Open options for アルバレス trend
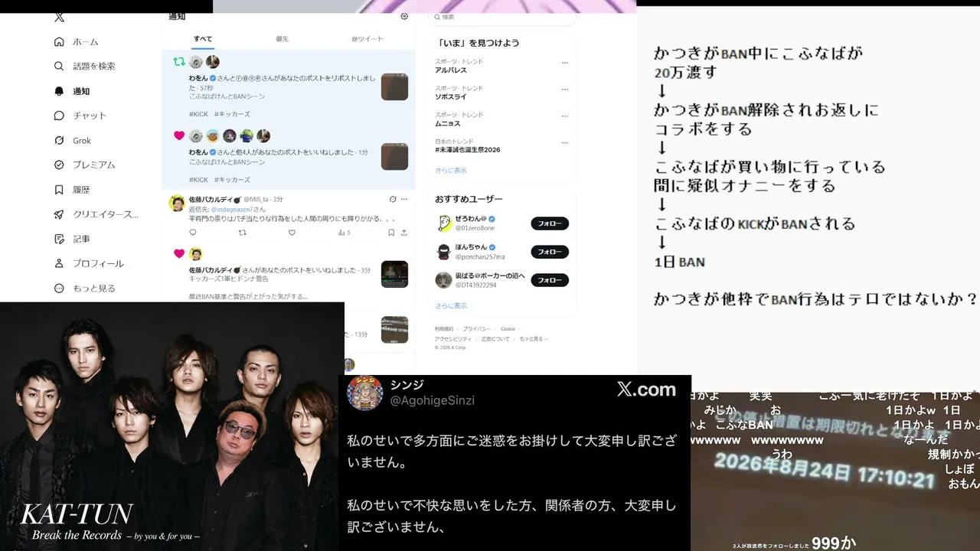The image size is (980, 551). click(x=565, y=63)
